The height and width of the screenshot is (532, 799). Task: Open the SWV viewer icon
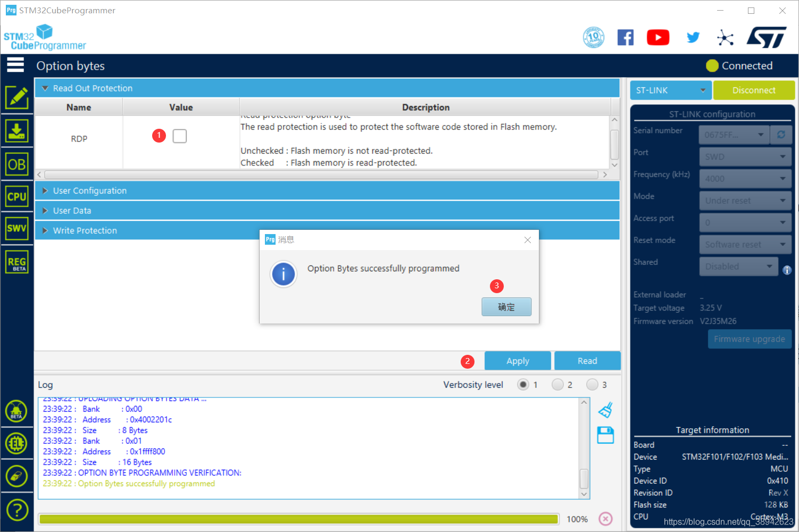pos(17,228)
